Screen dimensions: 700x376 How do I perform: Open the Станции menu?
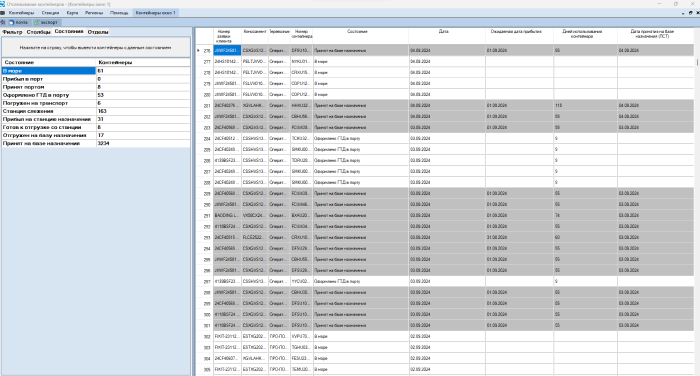[50, 13]
